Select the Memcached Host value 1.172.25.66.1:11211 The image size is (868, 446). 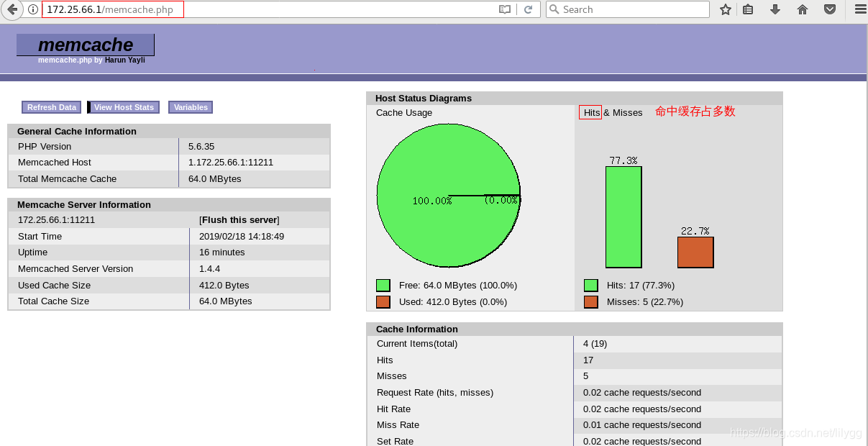point(231,163)
